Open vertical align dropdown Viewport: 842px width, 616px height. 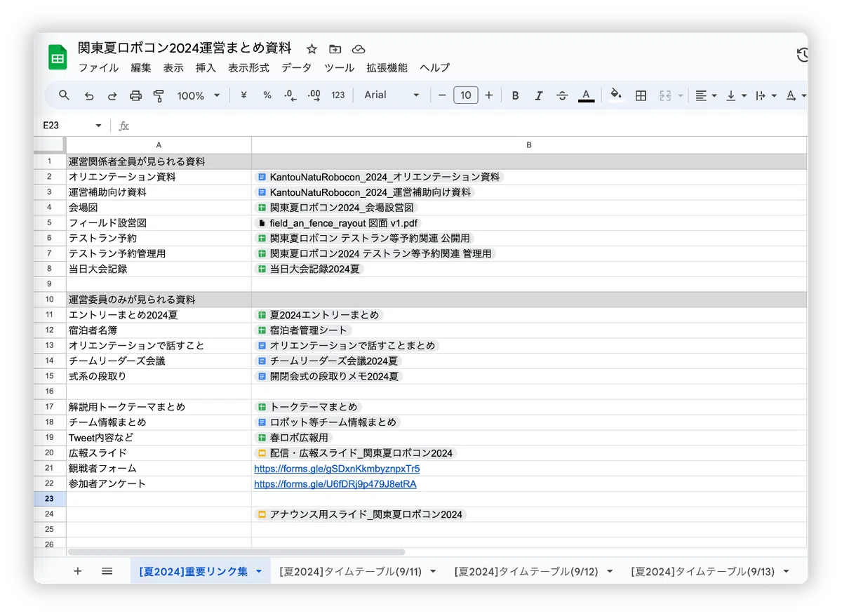pos(736,95)
